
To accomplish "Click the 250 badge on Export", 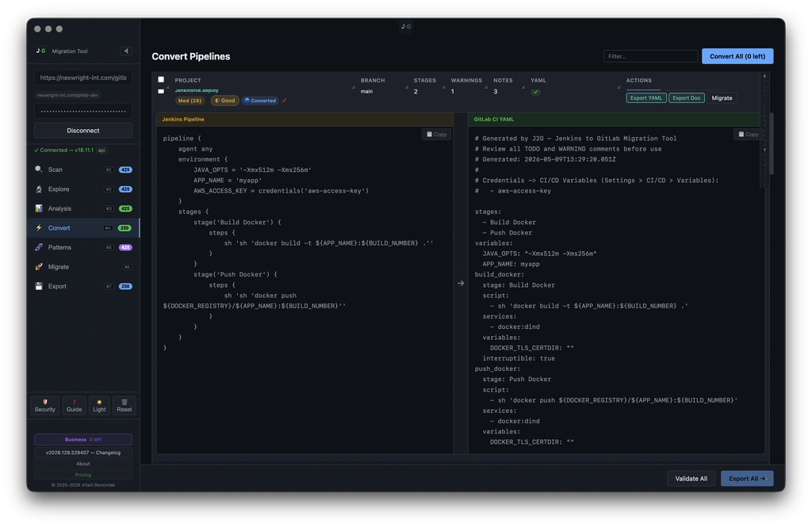I will click(125, 286).
